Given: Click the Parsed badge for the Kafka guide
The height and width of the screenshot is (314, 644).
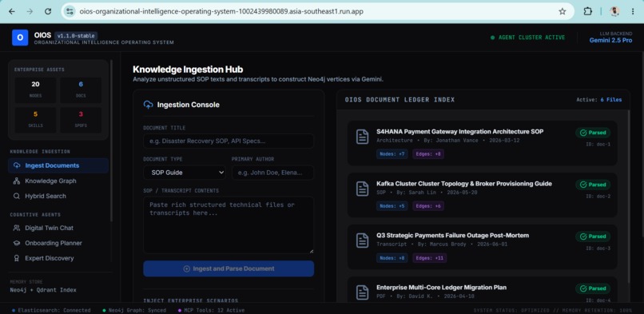Looking at the screenshot, I should tap(593, 185).
